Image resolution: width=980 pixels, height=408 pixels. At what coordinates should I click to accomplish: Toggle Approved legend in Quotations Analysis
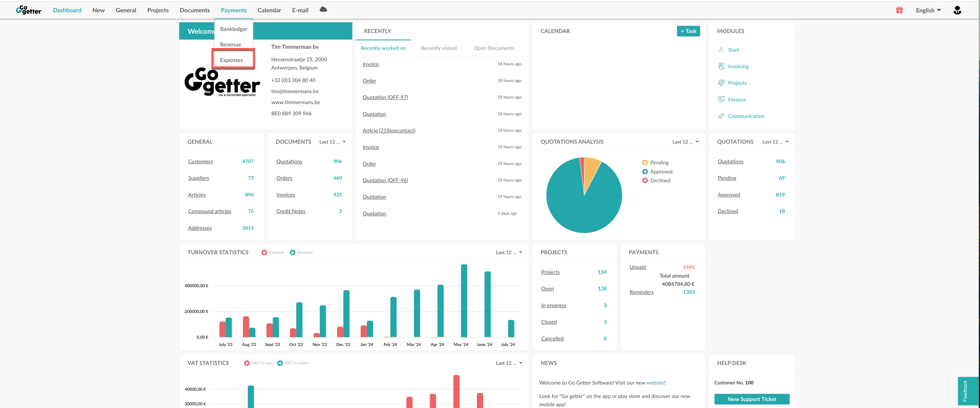tap(657, 171)
